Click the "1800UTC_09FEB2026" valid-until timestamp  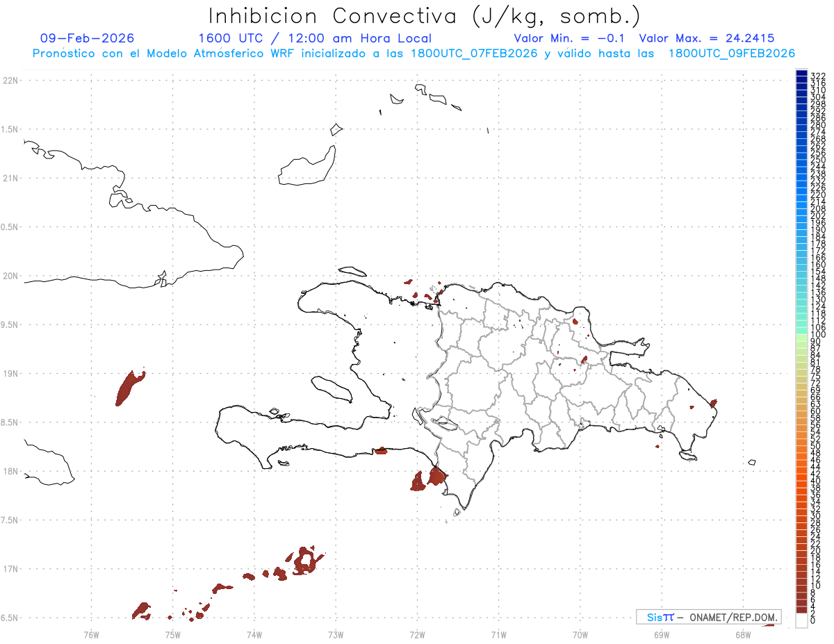[x=731, y=53]
